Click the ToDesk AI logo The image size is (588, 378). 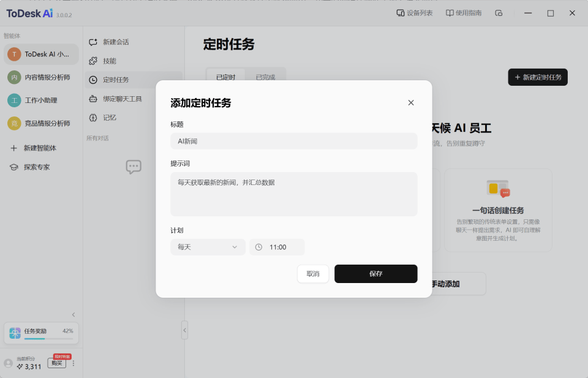pyautogui.click(x=29, y=13)
